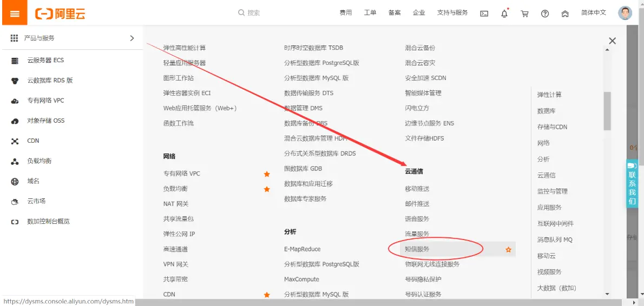This screenshot has width=644, height=306.
Task: Open the user avatar menu
Action: [x=625, y=13]
